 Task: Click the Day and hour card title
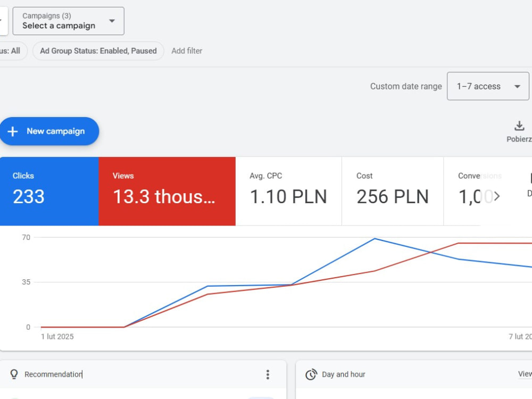click(x=343, y=374)
